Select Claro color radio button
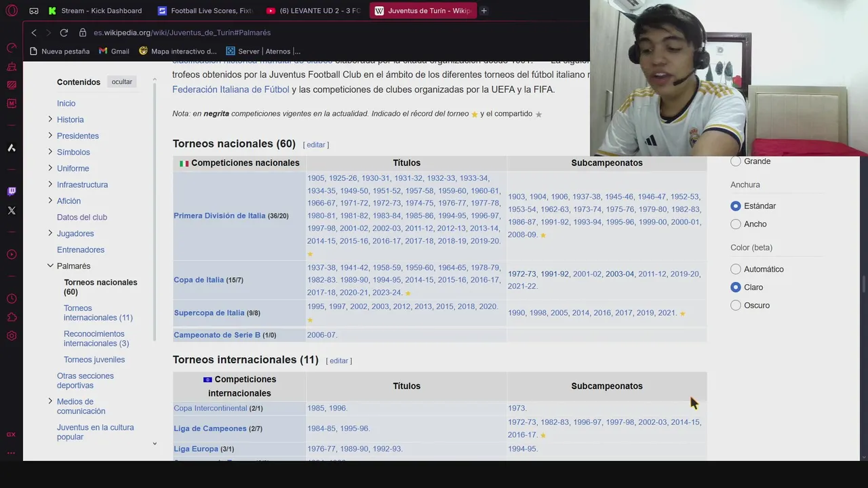Screen dimensions: 868x488 point(736,287)
